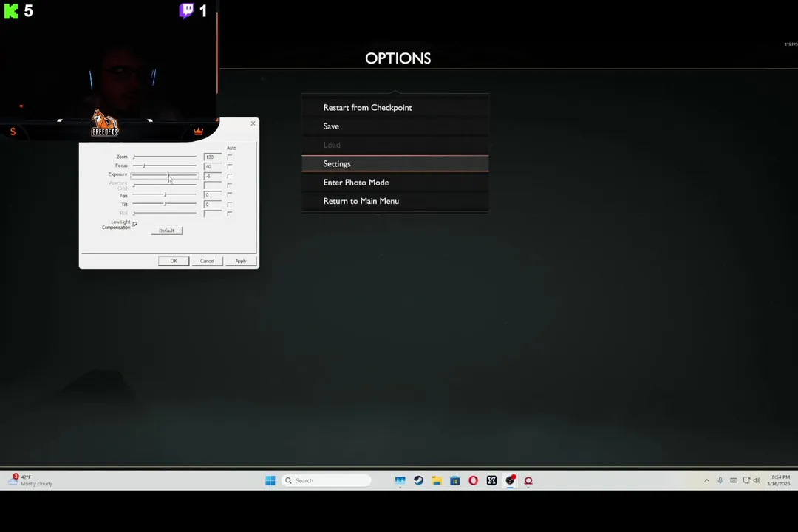Select Restart from Checkpoint

coord(395,107)
